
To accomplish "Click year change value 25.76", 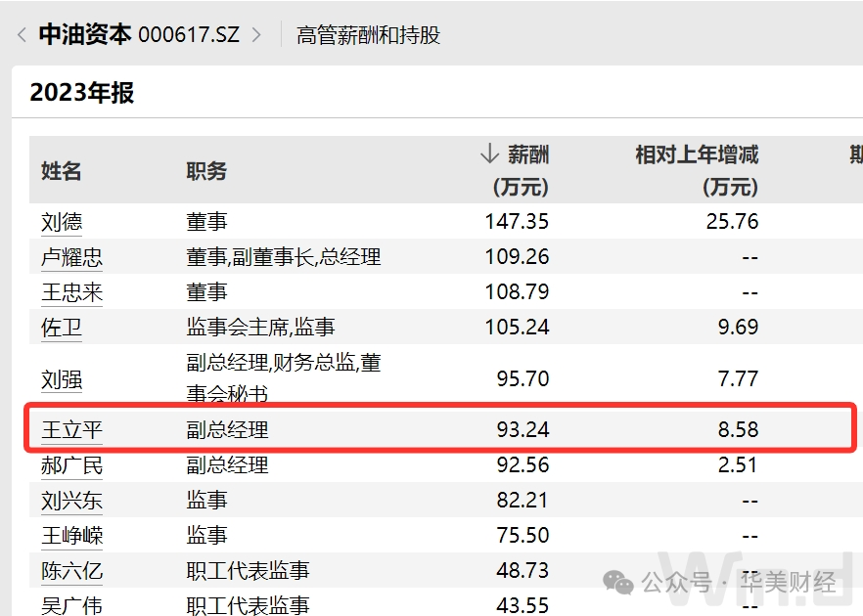I will tap(733, 222).
